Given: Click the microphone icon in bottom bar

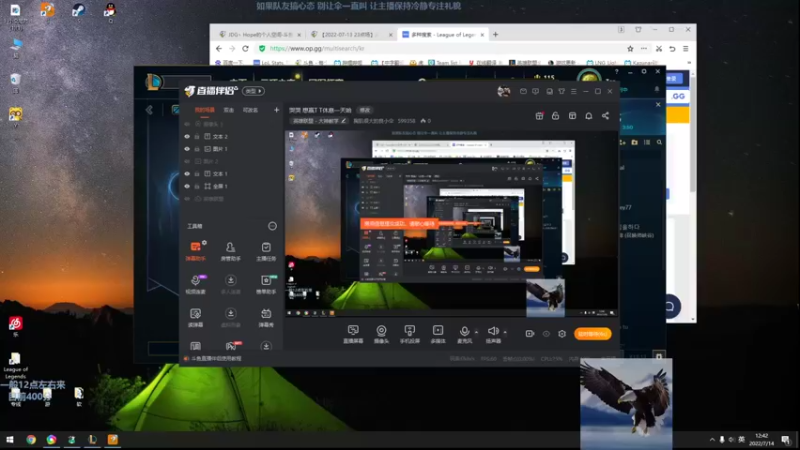Looking at the screenshot, I should (x=464, y=331).
